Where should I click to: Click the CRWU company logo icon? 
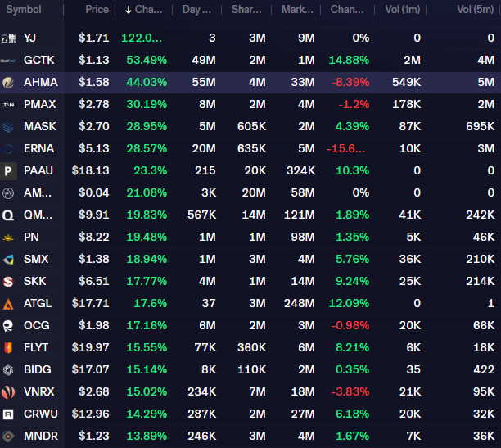coord(8,414)
